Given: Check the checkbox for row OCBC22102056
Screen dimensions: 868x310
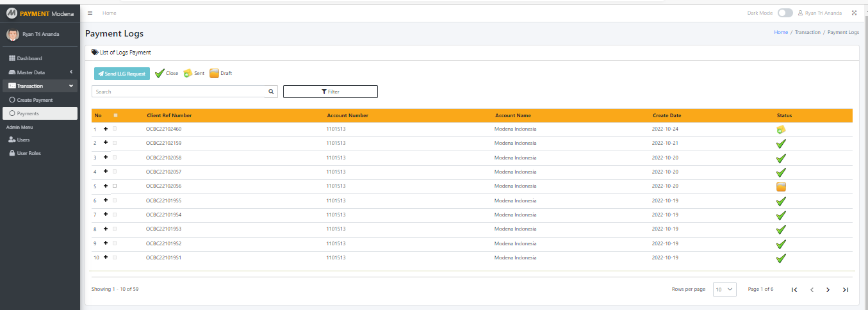Looking at the screenshot, I should pos(115,186).
